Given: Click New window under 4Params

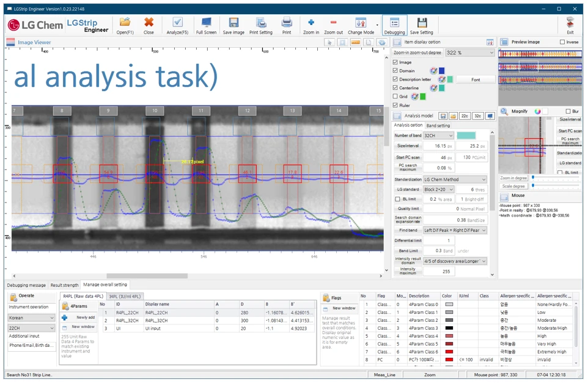Looking at the screenshot, I should point(79,327).
